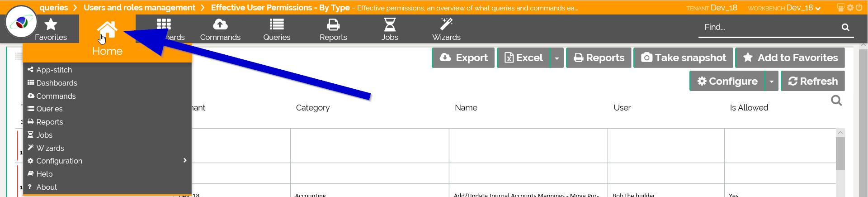The width and height of the screenshot is (868, 197).
Task: Expand the Configuration submenu in Home menu
Action: 184,161
